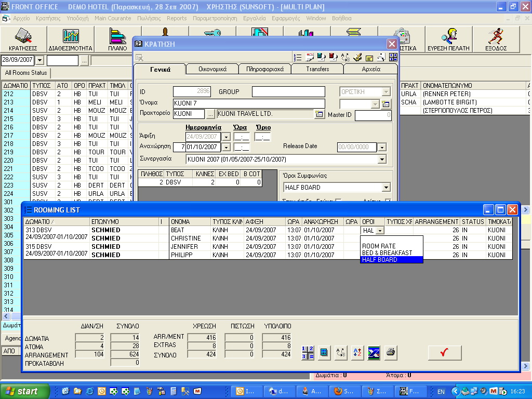Click the Όνομα field containing KUONI 7

point(248,103)
